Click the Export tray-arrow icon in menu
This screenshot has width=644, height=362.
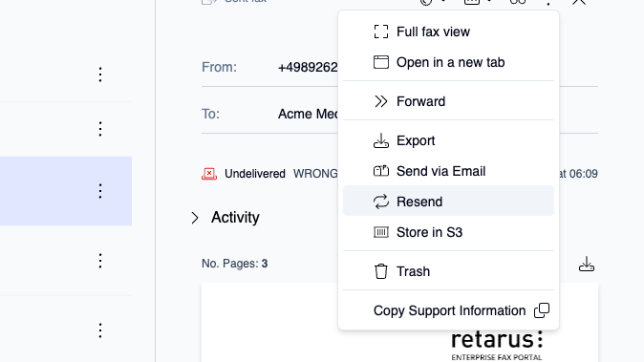point(380,140)
